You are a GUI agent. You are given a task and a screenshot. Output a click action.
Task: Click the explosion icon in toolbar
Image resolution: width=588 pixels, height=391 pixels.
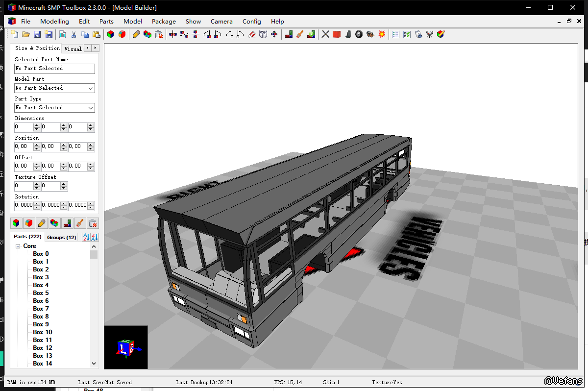click(x=382, y=34)
